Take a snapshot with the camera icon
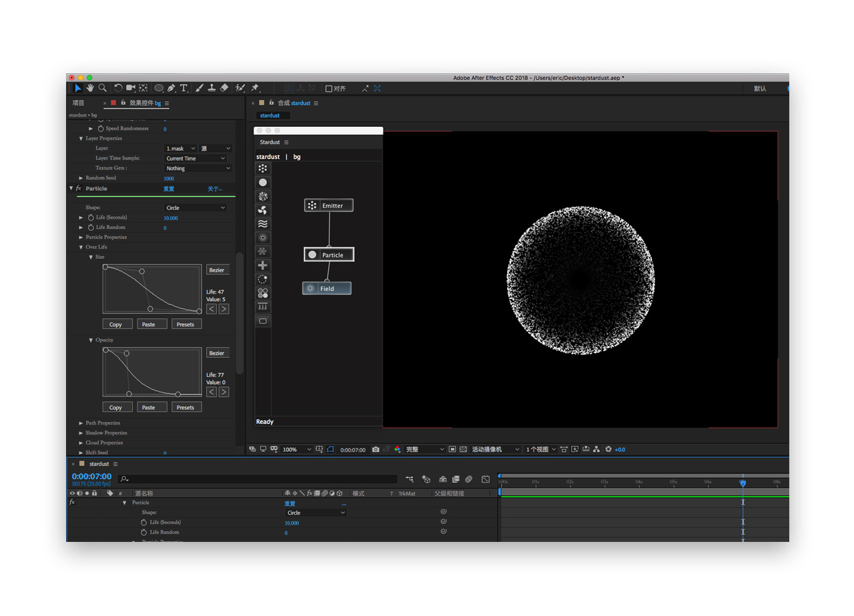The width and height of the screenshot is (854, 616). (376, 450)
